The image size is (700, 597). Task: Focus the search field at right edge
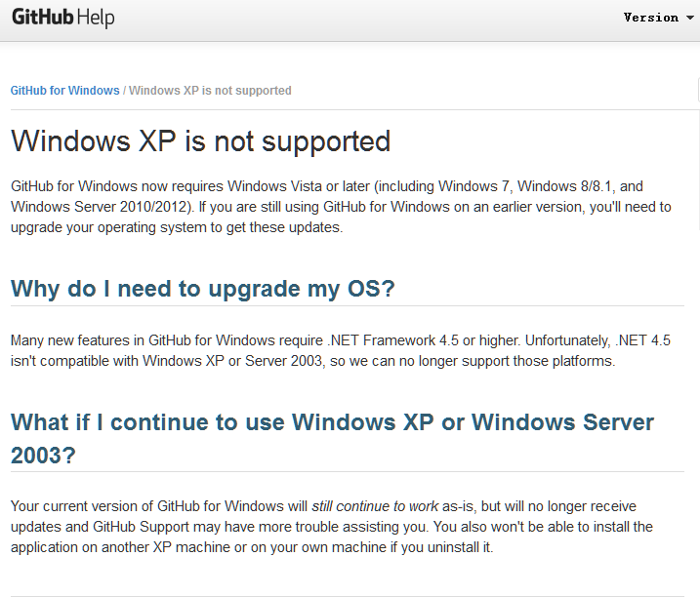tap(698, 91)
